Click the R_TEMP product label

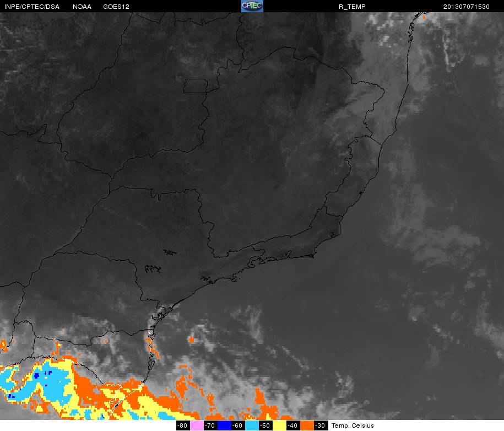click(x=352, y=7)
